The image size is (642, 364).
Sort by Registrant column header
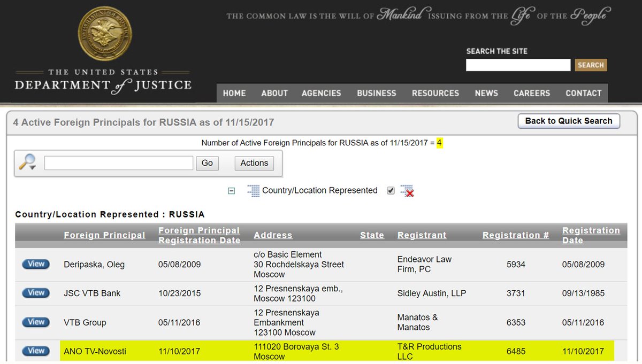pyautogui.click(x=422, y=235)
